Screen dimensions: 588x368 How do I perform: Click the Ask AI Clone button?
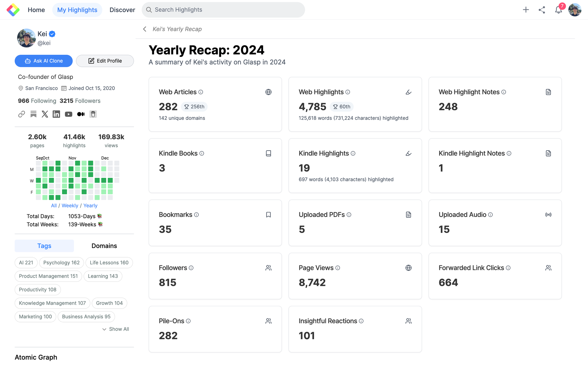[x=44, y=61]
